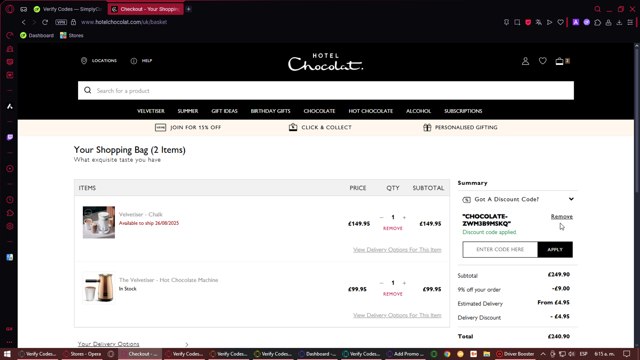Screen dimensions: 640x360
Task: Click the site padlock security icon
Action: coord(73,22)
